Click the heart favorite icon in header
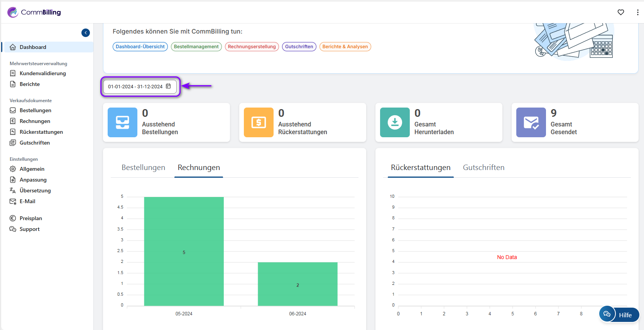Screen dimensions: 644x330 coord(620,12)
